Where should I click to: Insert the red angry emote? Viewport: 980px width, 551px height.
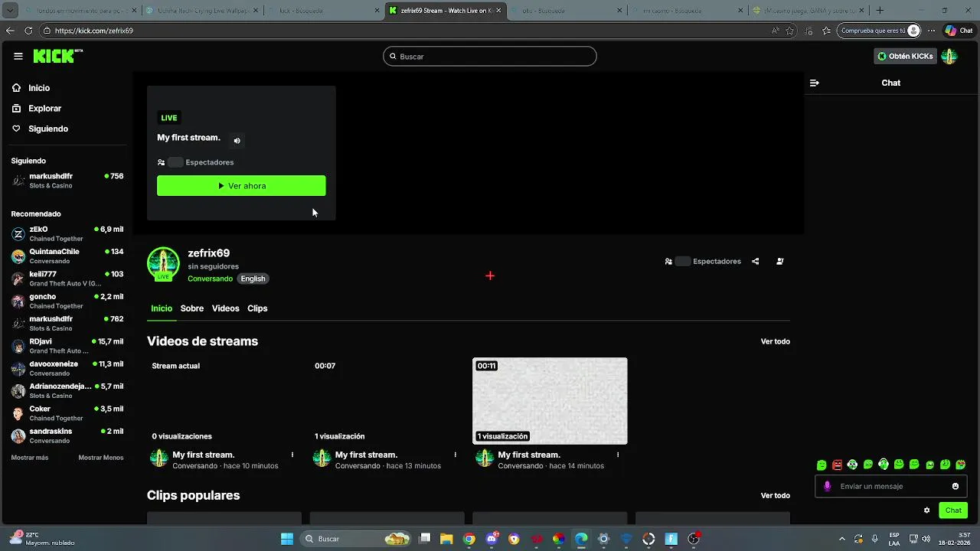point(837,465)
